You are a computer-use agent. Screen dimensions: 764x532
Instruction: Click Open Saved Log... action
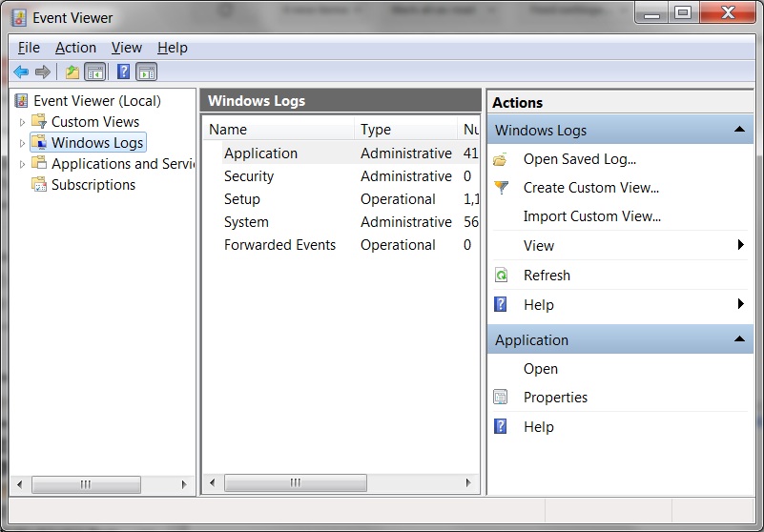coord(580,159)
